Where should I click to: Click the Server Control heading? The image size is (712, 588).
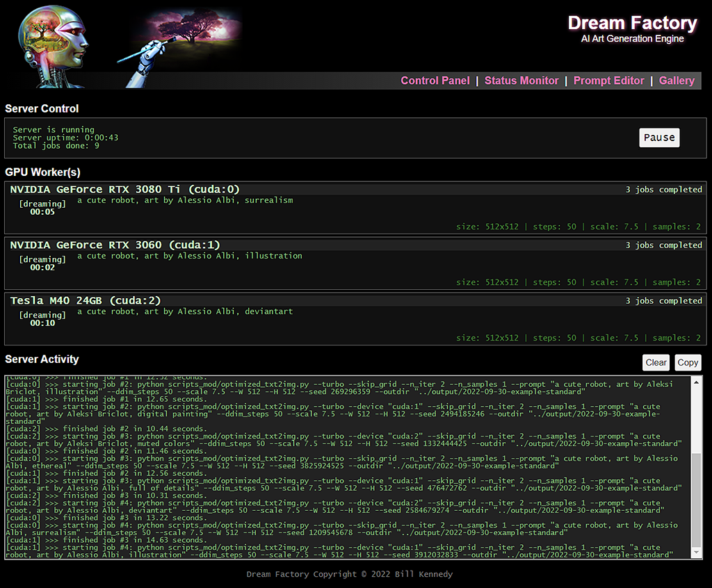[x=42, y=108]
